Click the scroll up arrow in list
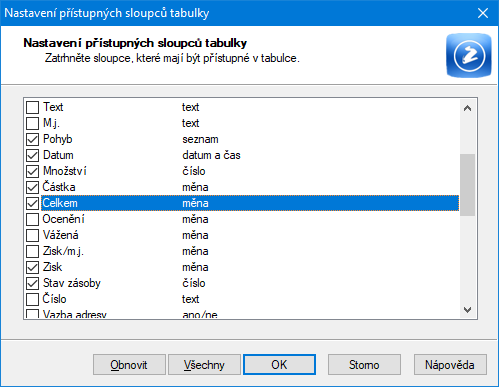The height and width of the screenshot is (387, 499). [x=467, y=108]
